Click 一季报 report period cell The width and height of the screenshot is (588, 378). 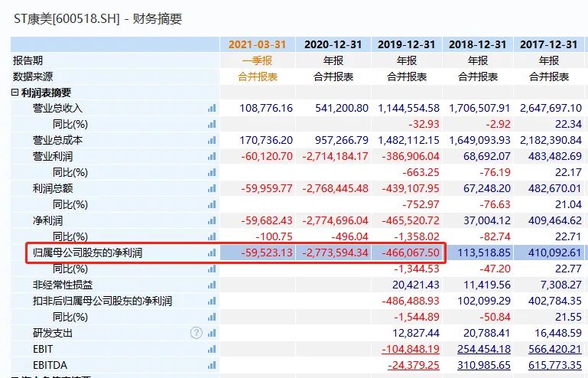click(259, 60)
